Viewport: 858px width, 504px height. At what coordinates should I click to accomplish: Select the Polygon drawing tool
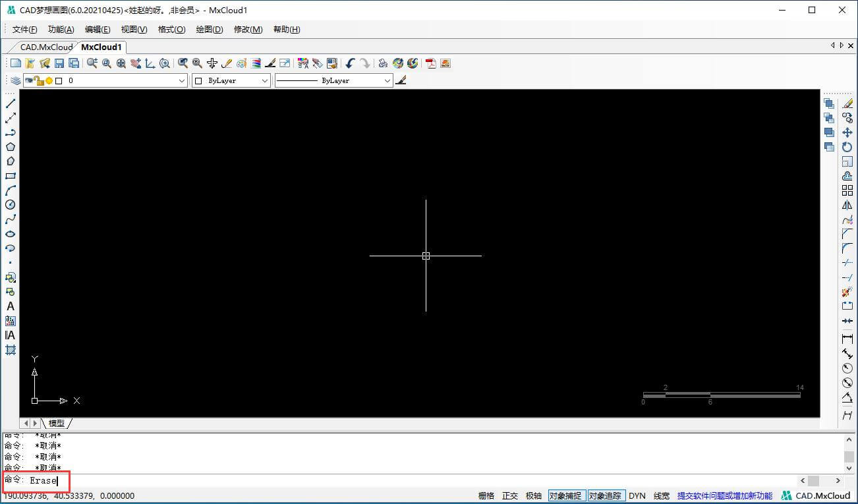point(10,146)
